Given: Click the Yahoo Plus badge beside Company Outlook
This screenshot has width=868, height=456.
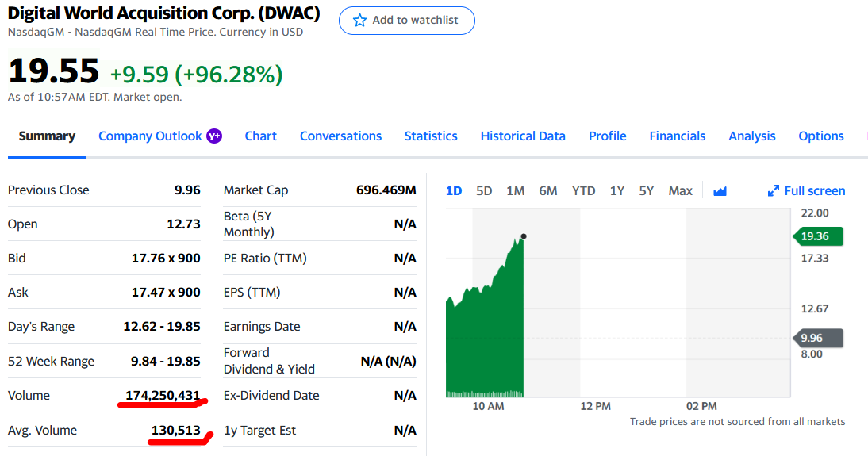Looking at the screenshot, I should pyautogui.click(x=214, y=136).
